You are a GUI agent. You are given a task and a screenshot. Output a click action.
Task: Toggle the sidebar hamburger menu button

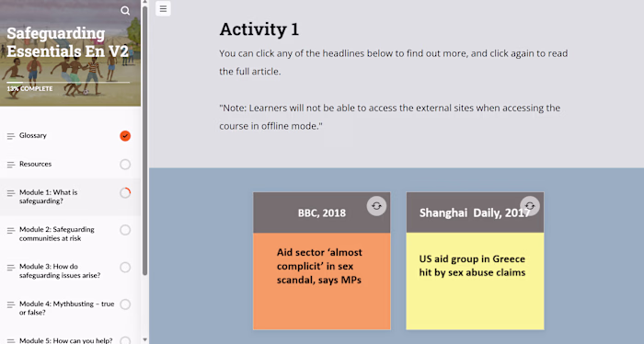point(163,8)
